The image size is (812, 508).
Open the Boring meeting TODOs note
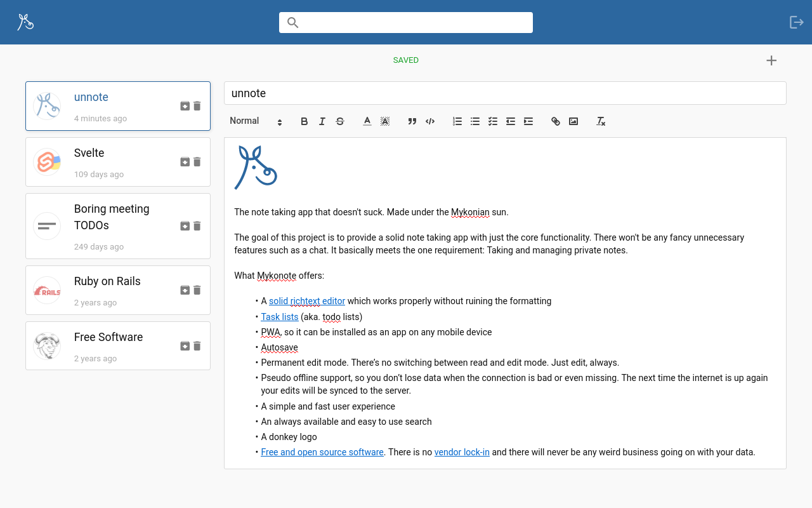pyautogui.click(x=112, y=217)
